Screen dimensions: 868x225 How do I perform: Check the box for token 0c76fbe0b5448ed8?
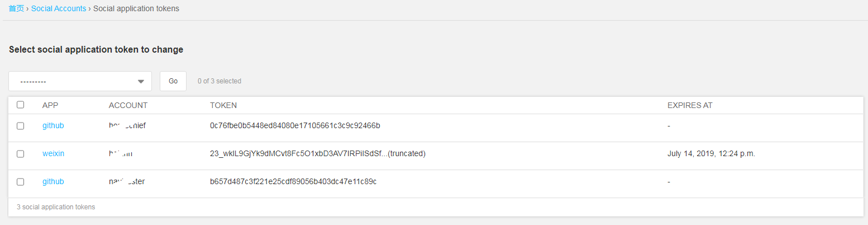click(21, 126)
